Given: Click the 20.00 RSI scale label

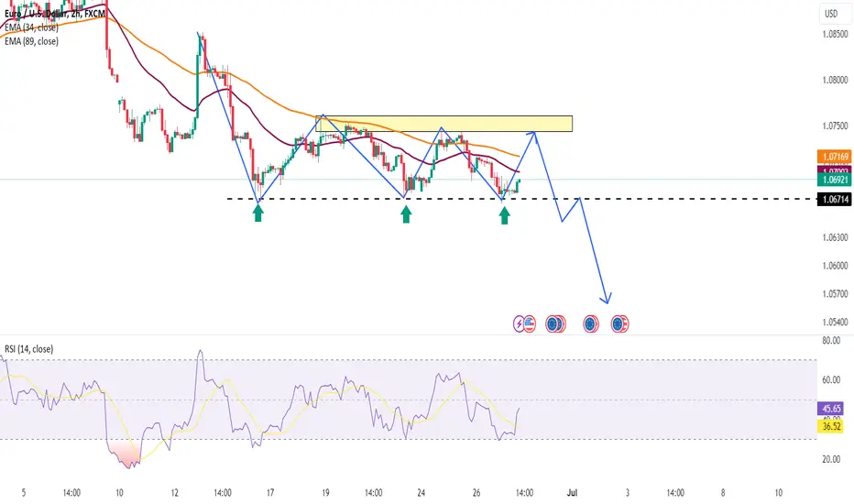Looking at the screenshot, I should pyautogui.click(x=831, y=459).
